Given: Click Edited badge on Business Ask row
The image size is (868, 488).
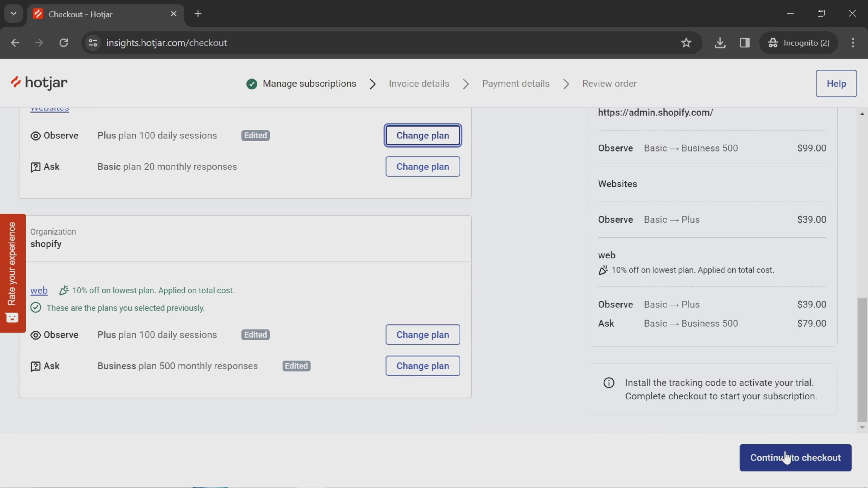Looking at the screenshot, I should coord(296,366).
